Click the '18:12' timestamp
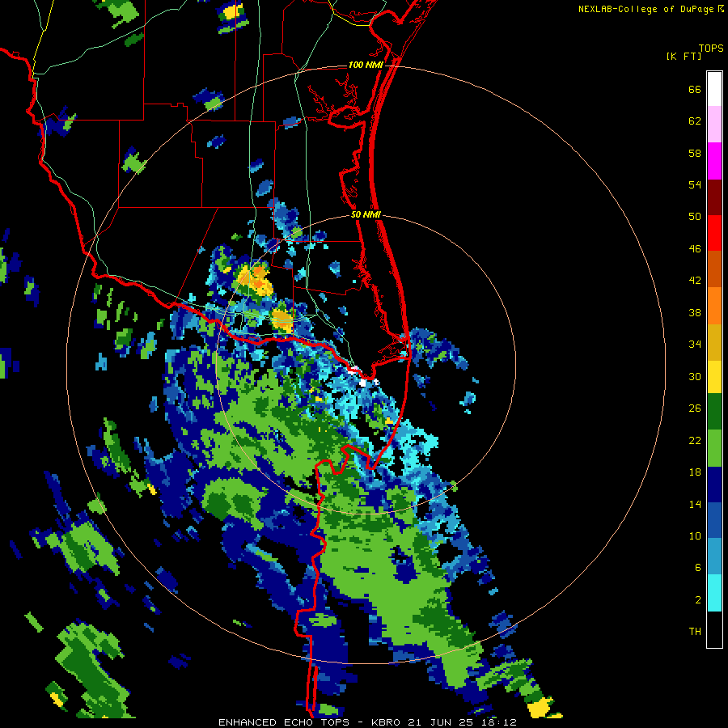Image resolution: width=728 pixels, height=728 pixels. (x=500, y=722)
